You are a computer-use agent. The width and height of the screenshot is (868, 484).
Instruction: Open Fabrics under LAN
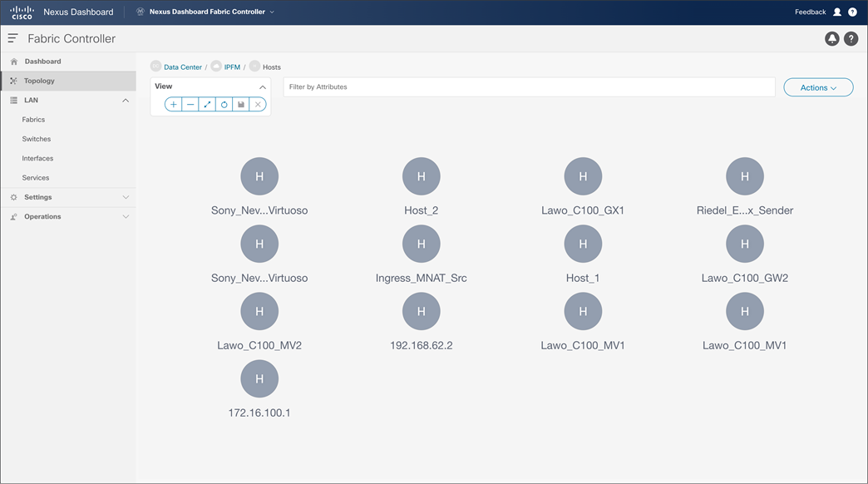(x=34, y=120)
